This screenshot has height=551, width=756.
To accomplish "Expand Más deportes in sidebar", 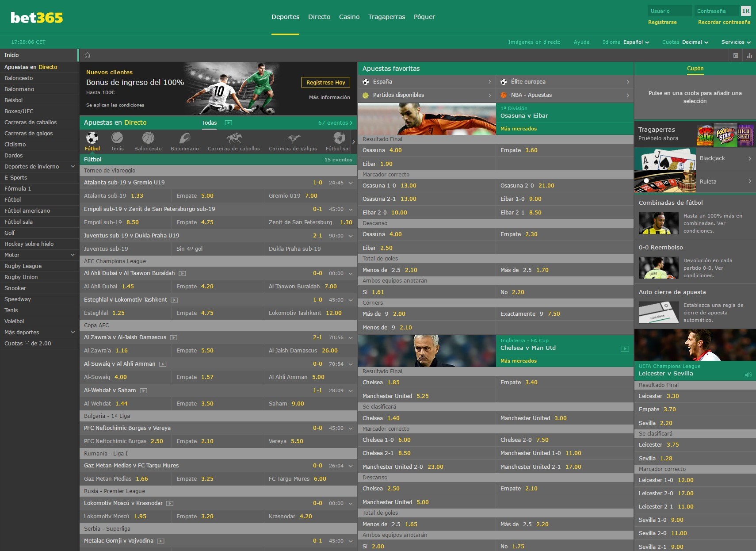I will (73, 333).
